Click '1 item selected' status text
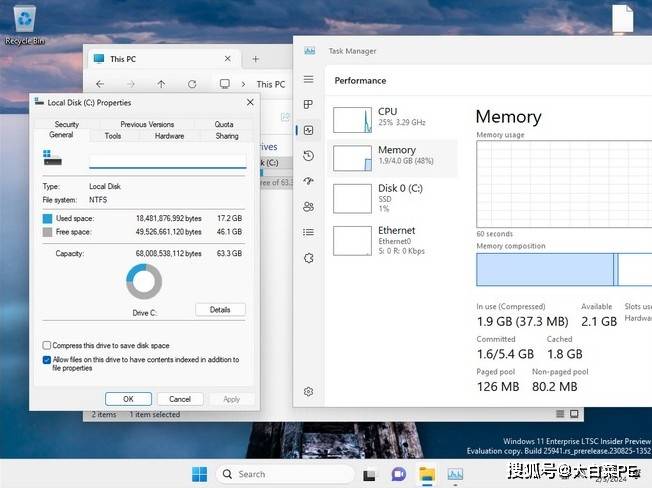Screen dimensions: 652x488 click(155, 414)
